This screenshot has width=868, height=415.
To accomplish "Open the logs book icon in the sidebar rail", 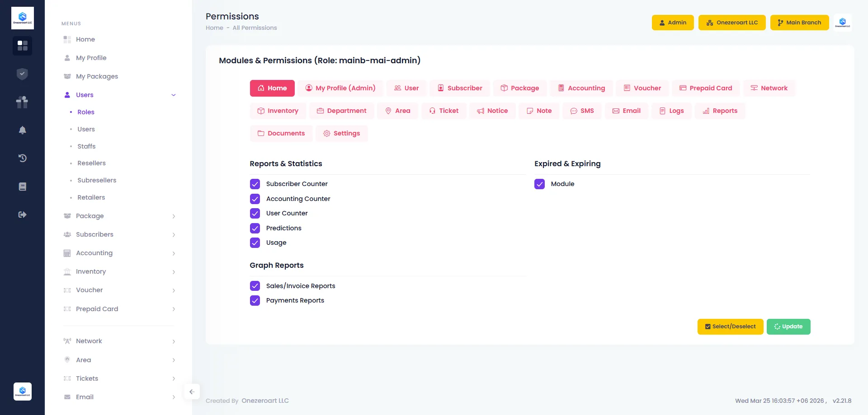I will (x=22, y=186).
